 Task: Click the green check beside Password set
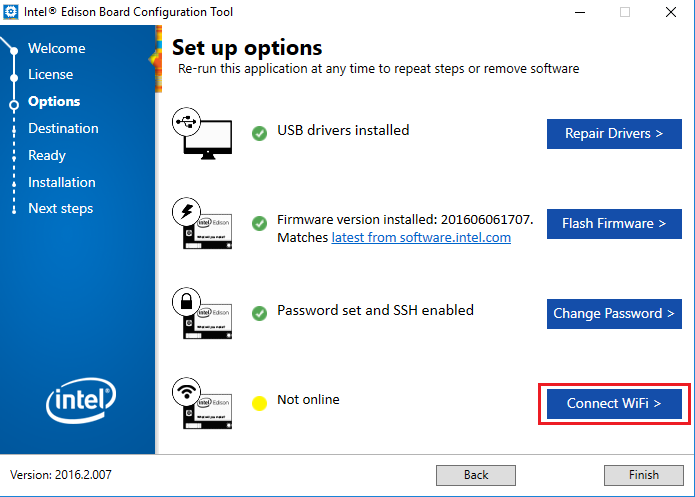pyautogui.click(x=259, y=313)
